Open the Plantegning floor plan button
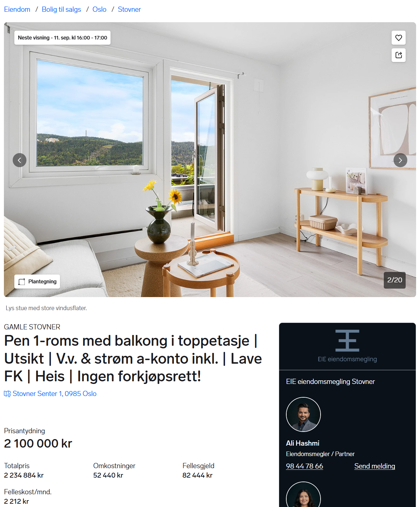This screenshot has width=420, height=507. (x=37, y=281)
